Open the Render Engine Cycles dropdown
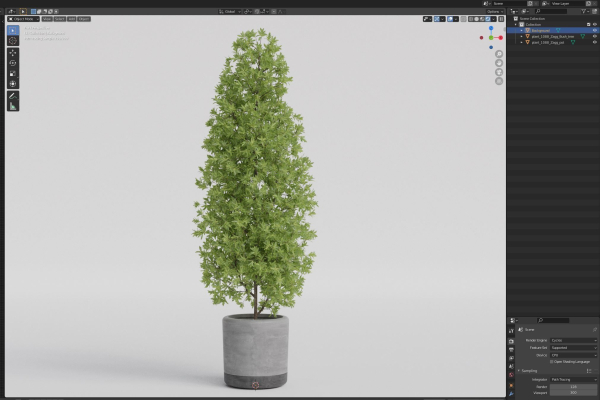The width and height of the screenshot is (600, 400). [573, 340]
